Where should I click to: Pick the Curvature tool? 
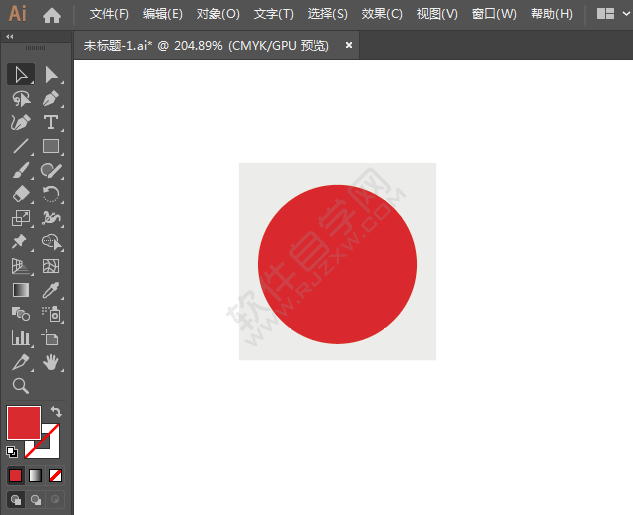coord(21,122)
